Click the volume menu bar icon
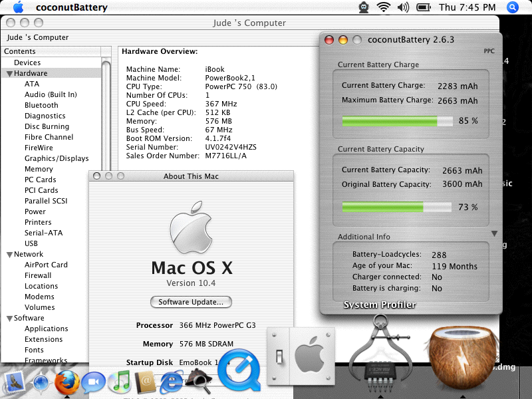The width and height of the screenshot is (532, 399). (x=403, y=7)
